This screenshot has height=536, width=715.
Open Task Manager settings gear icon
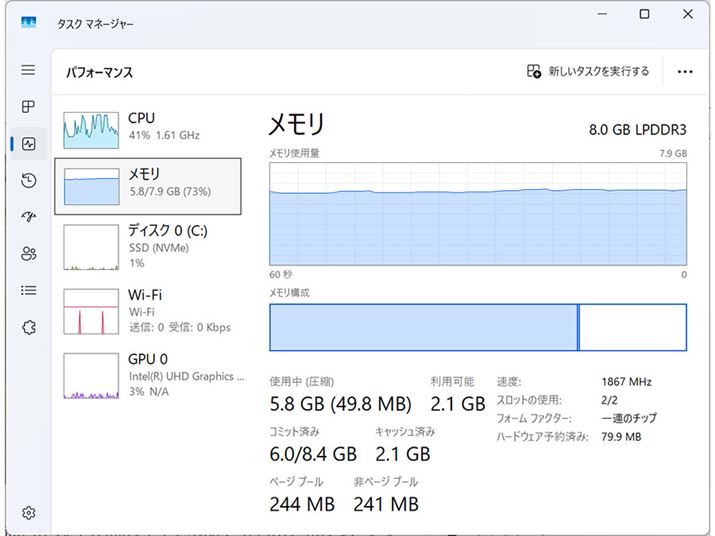29,513
